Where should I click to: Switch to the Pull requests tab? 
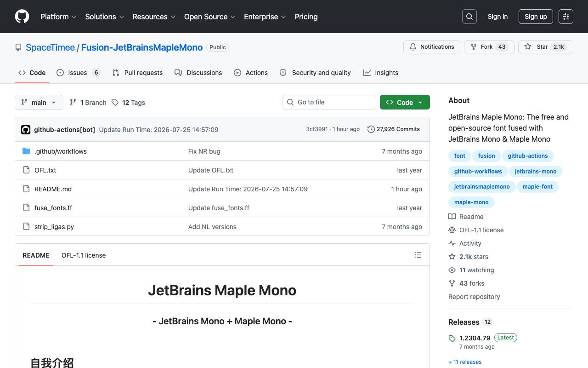pos(137,73)
